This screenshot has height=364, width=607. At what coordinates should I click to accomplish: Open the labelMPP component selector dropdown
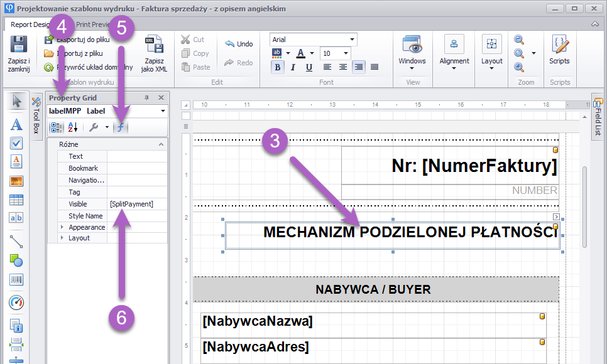click(163, 111)
